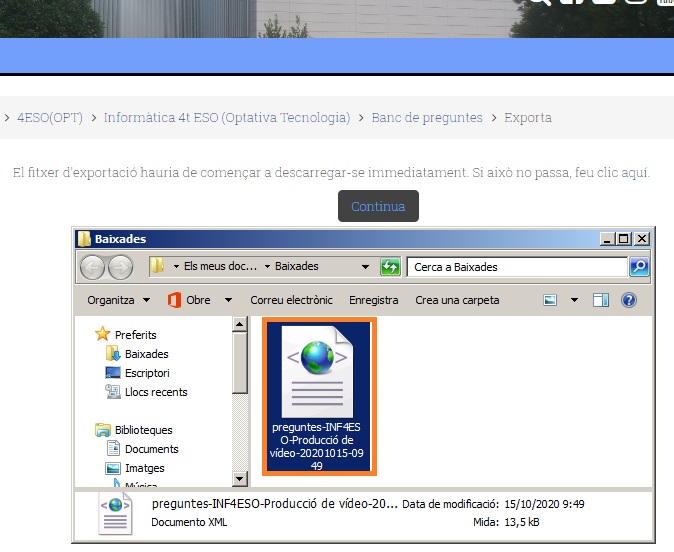Click the Cerca a Baixades search field
This screenshot has height=552, width=674.
point(517,267)
